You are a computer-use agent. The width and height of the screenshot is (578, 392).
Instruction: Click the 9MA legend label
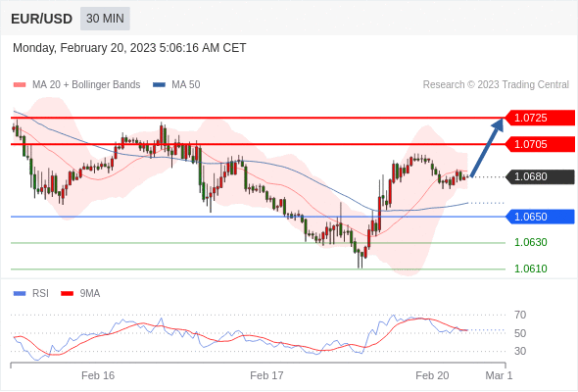point(90,294)
